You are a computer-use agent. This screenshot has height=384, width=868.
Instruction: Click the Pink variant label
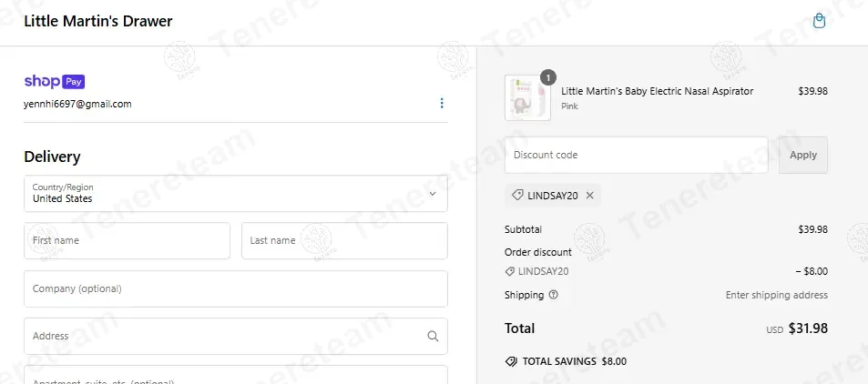coord(569,106)
